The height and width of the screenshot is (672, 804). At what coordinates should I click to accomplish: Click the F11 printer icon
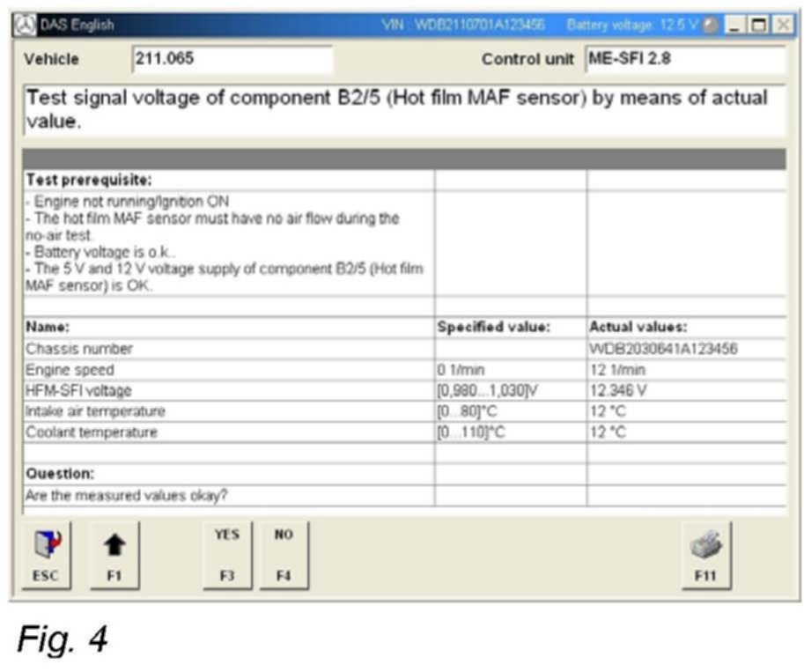[704, 544]
